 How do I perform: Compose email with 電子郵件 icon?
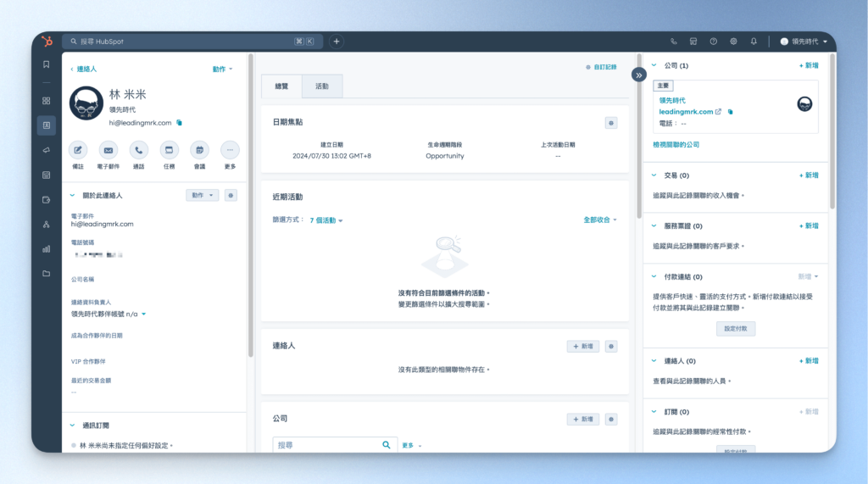pos(108,150)
